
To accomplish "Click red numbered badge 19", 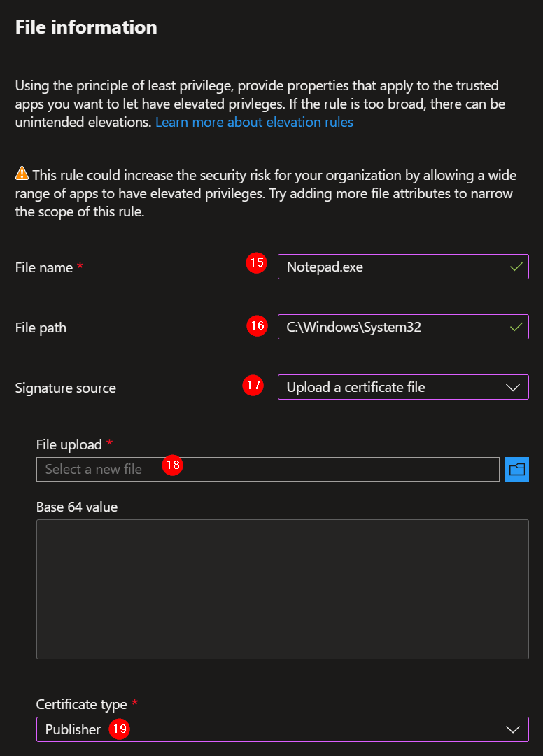I will tap(119, 729).
